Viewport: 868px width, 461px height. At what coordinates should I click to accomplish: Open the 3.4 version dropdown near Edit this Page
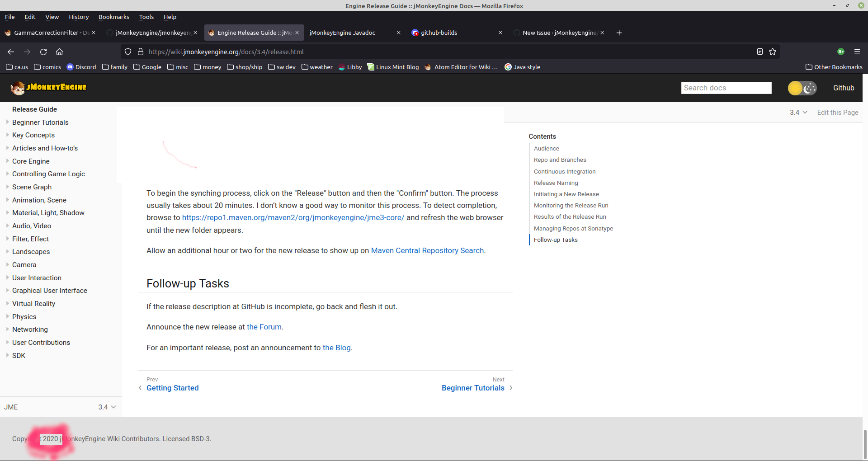click(x=798, y=113)
